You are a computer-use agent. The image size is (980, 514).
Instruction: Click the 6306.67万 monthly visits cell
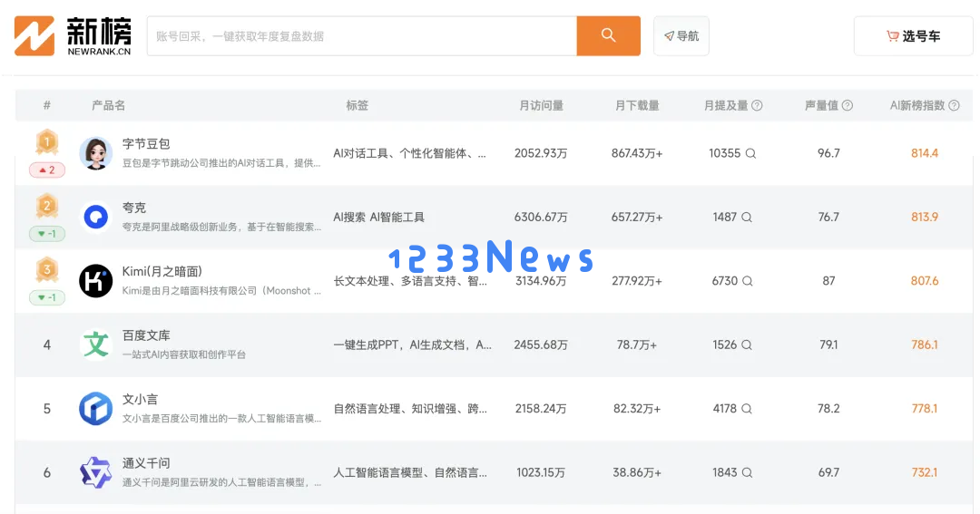point(541,218)
